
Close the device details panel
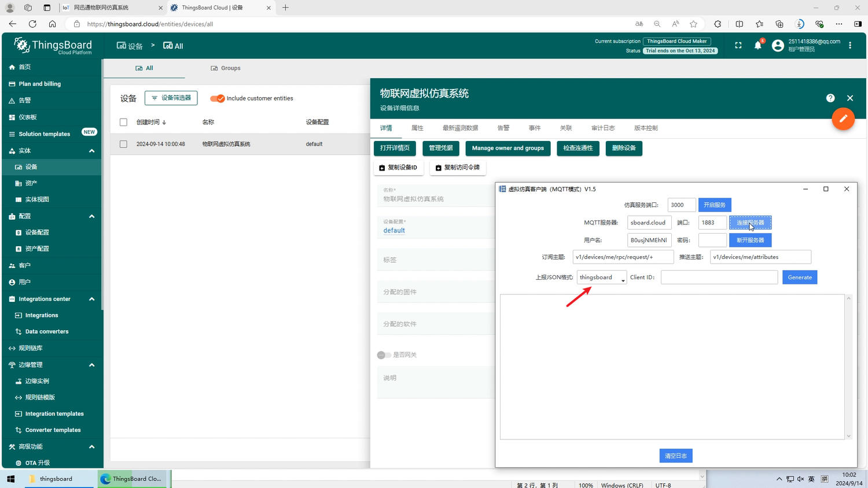coord(849,98)
